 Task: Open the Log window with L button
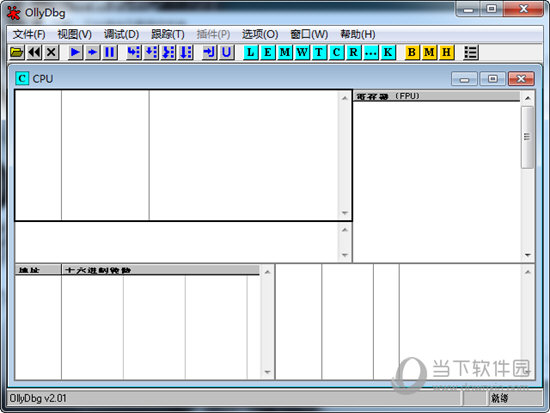(250, 52)
